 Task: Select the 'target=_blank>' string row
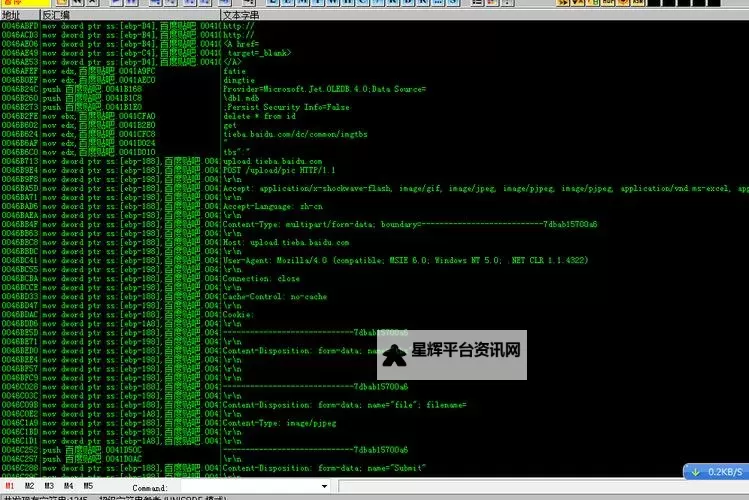coord(258,53)
